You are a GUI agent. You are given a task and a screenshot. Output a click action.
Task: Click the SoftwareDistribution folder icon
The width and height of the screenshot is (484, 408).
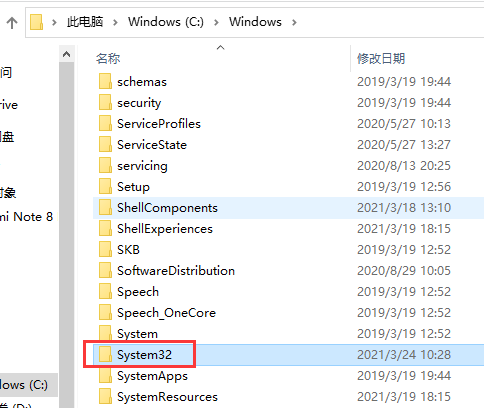point(105,271)
